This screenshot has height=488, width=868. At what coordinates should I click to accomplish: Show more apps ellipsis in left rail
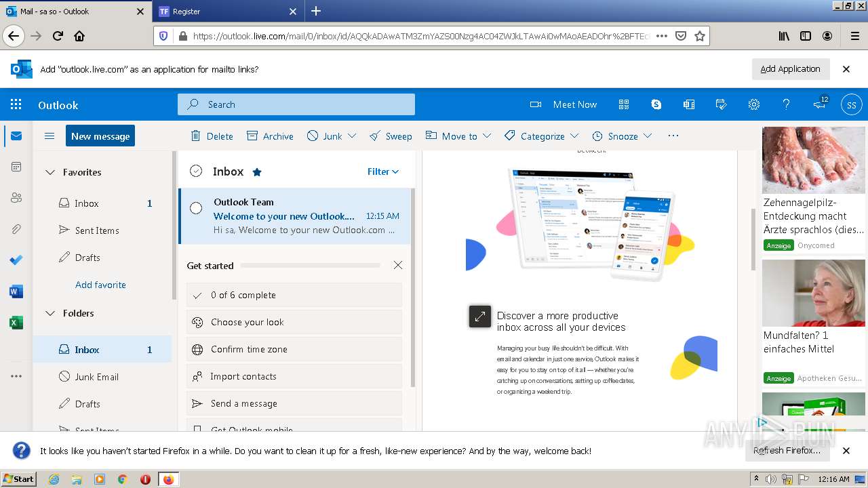pyautogui.click(x=16, y=376)
